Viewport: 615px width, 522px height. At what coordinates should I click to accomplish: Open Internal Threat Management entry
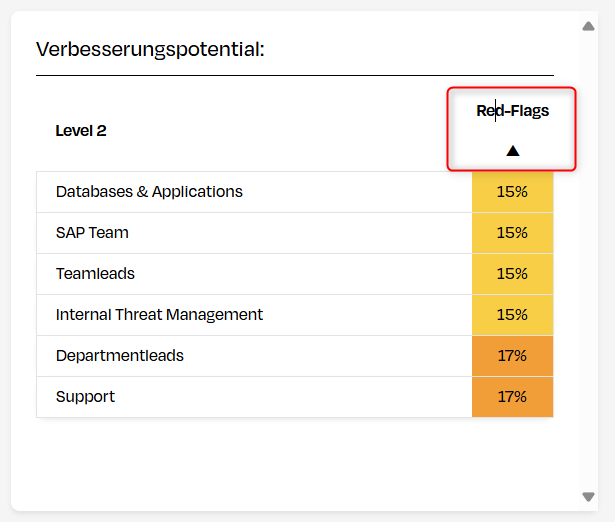(159, 315)
